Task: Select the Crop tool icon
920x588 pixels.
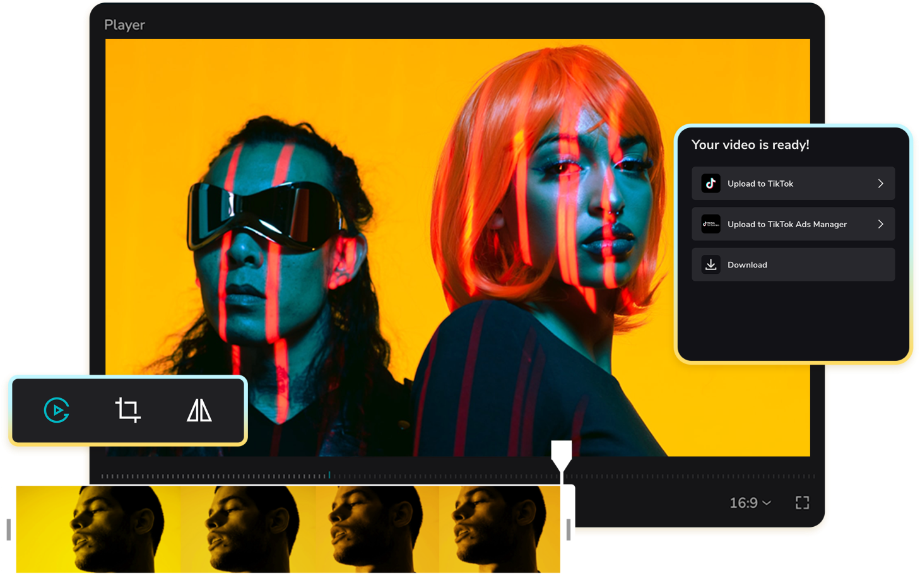Action: (x=127, y=410)
